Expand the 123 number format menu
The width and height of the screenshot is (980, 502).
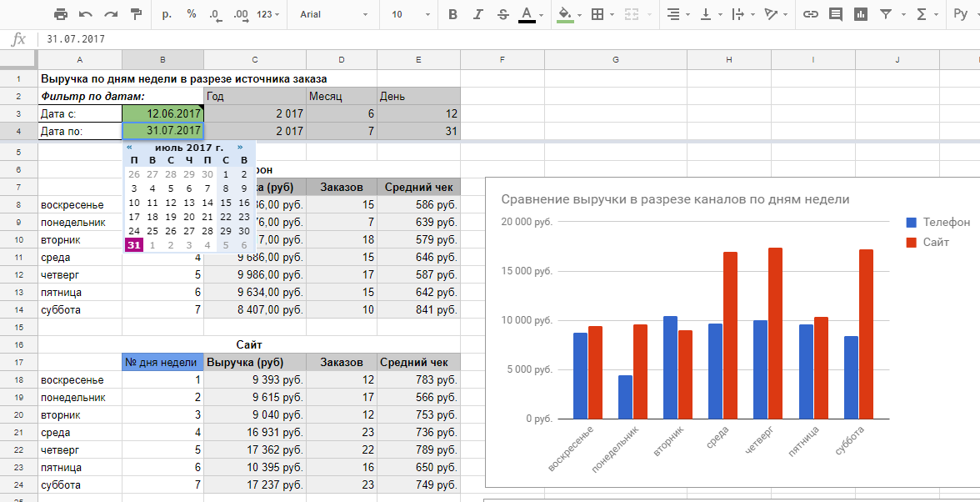tap(268, 14)
